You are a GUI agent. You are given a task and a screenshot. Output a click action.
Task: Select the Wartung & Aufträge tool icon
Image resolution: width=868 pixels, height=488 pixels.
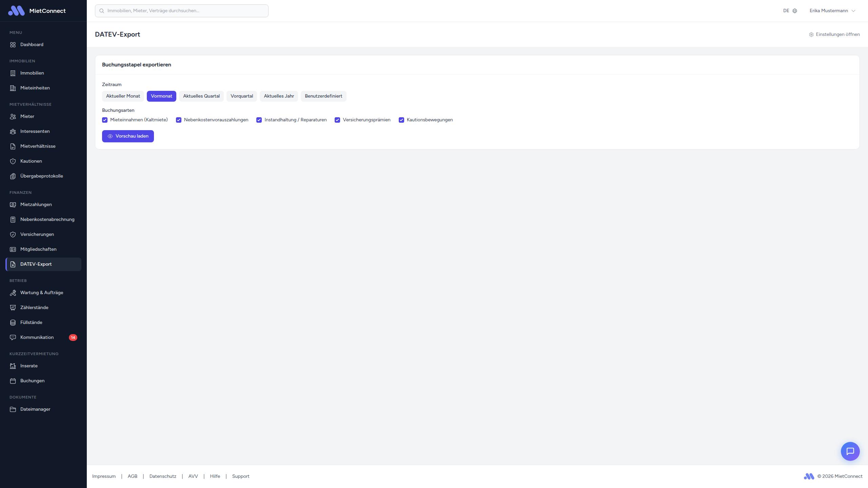pos(13,292)
